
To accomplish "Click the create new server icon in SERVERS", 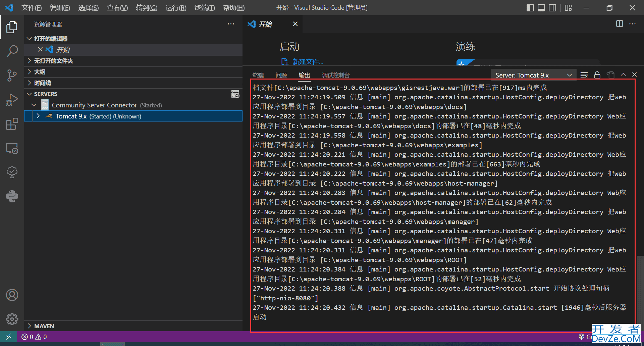I will [235, 94].
